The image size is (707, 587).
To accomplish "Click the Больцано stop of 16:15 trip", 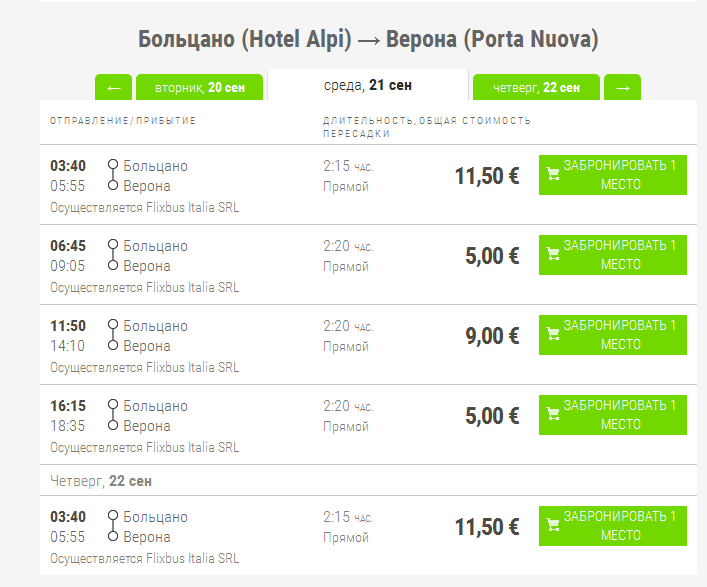I will click(x=155, y=406).
